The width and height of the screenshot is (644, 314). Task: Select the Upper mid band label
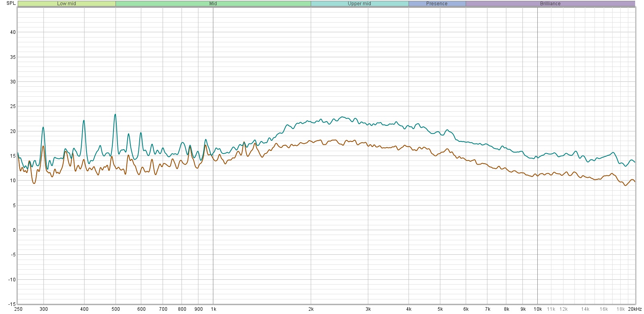(x=359, y=4)
